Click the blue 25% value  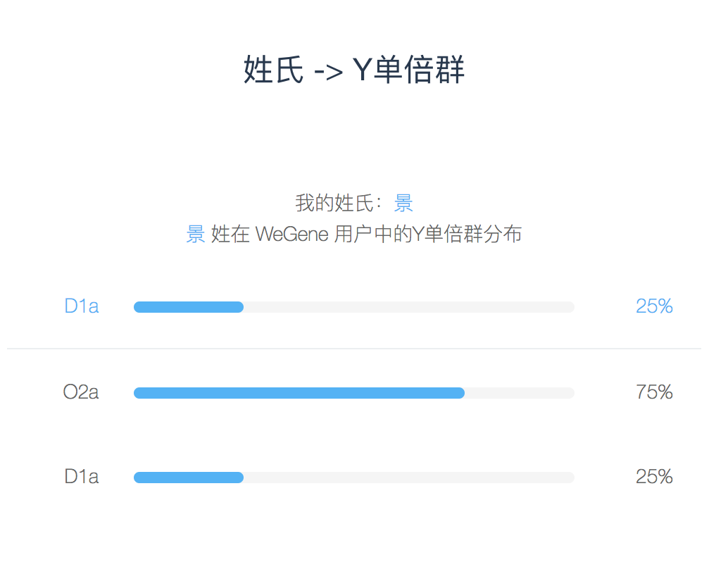point(654,306)
